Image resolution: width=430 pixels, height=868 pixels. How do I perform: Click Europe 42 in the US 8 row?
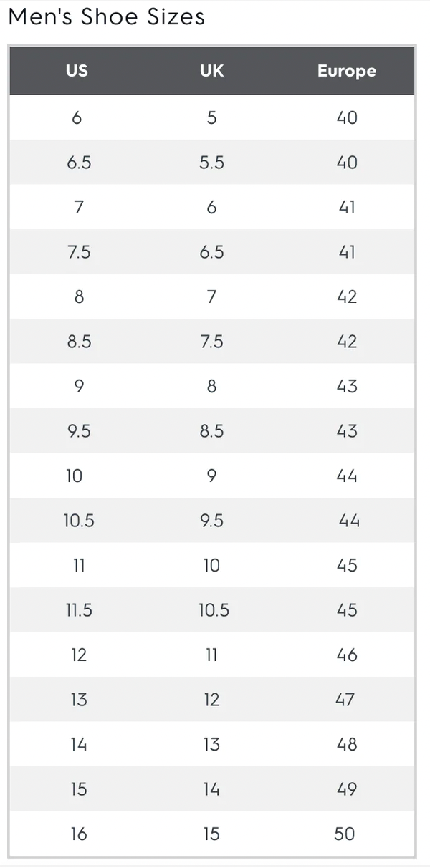coord(347,296)
